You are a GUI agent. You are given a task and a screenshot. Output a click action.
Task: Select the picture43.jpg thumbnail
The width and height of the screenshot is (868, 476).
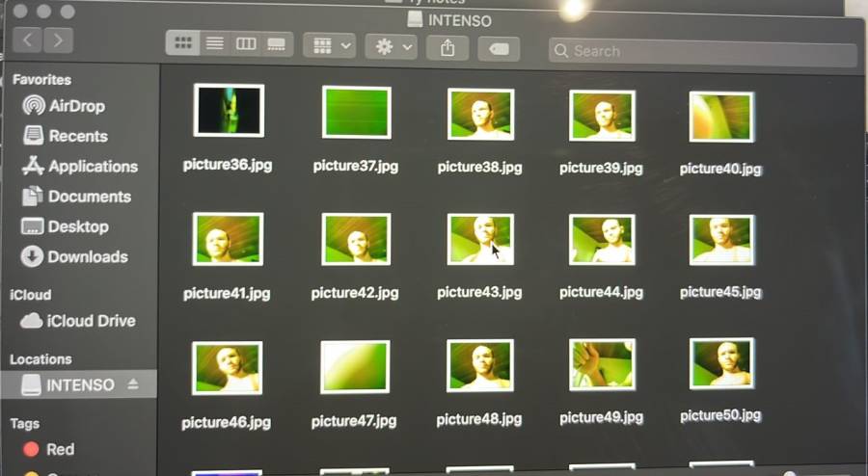[x=480, y=239]
